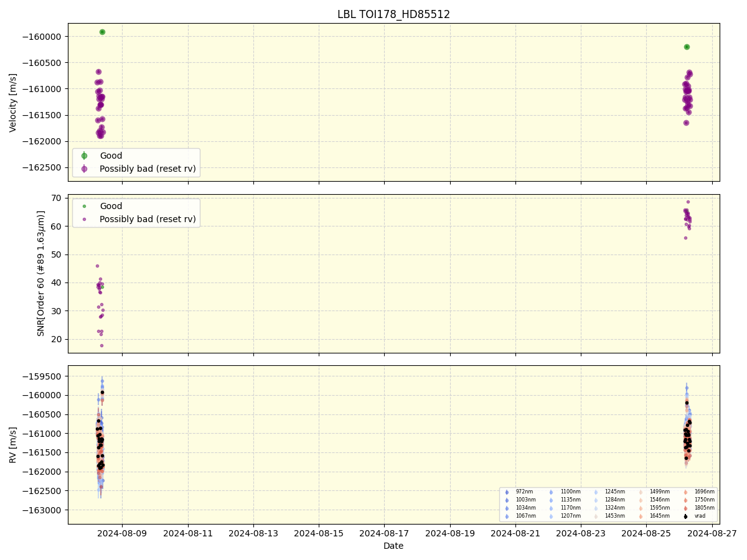Click the "Good" text in the velocity legend

[x=111, y=156]
